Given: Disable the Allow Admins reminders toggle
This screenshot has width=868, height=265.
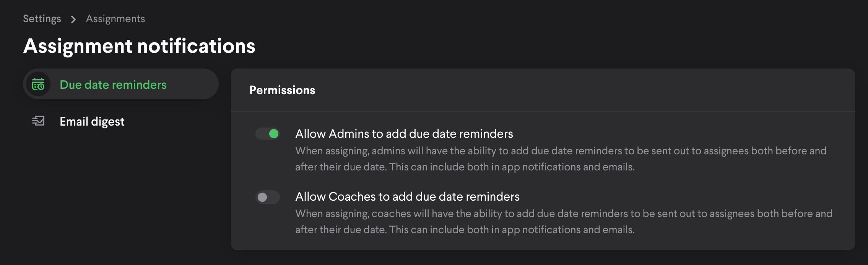Looking at the screenshot, I should point(268,134).
